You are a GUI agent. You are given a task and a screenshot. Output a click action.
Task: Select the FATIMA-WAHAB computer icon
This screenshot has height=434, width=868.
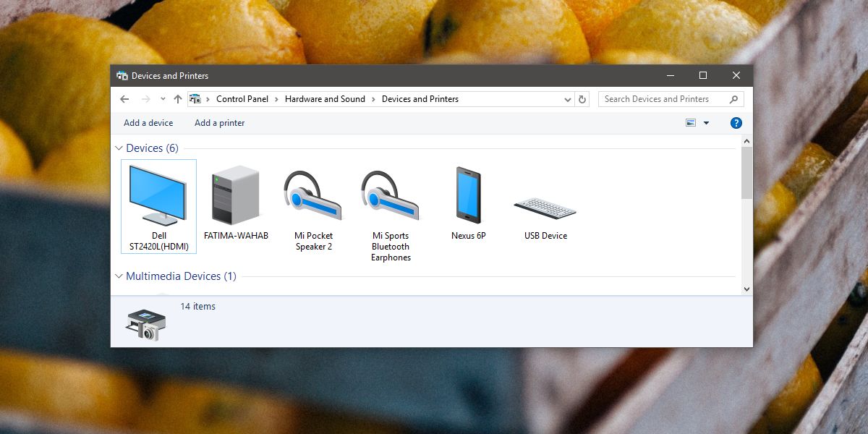236,203
